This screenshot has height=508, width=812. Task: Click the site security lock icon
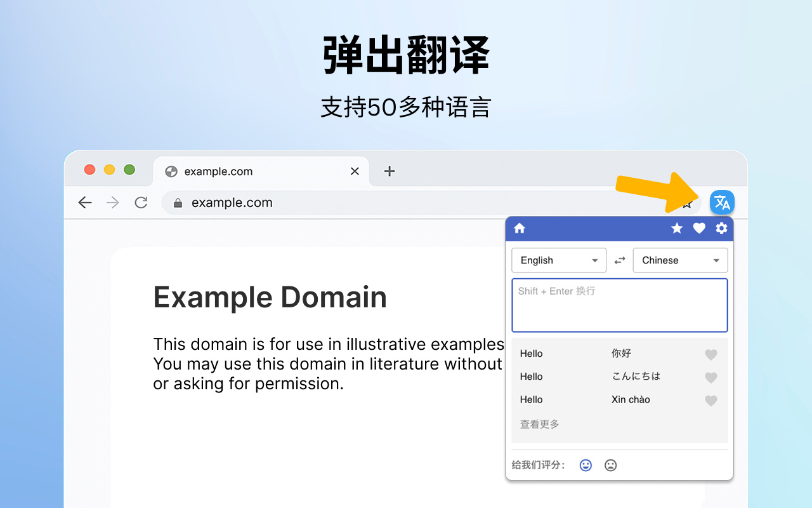178,202
